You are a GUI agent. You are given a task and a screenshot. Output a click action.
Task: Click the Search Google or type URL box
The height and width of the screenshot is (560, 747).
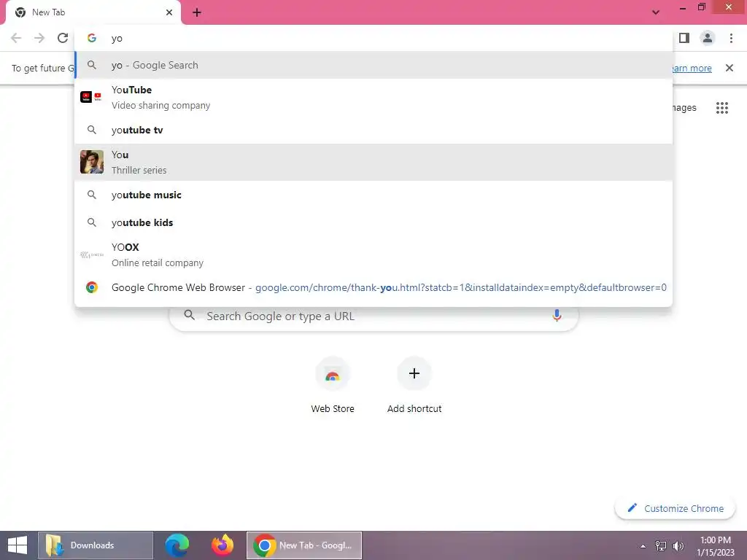[x=374, y=316]
